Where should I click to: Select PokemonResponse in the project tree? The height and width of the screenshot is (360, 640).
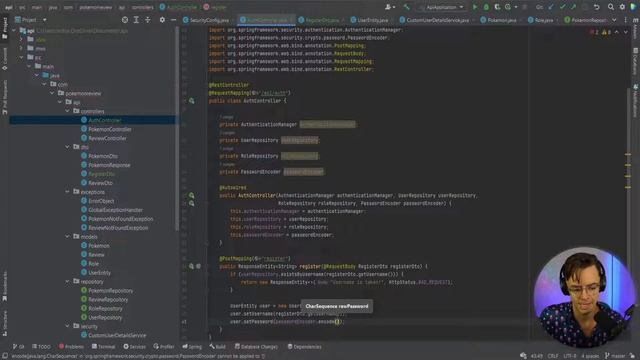tap(109, 165)
